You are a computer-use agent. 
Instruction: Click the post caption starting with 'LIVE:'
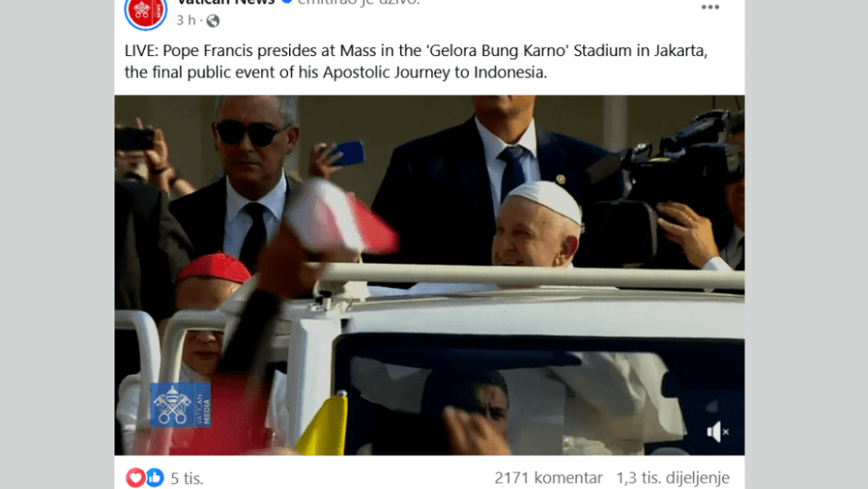click(416, 61)
